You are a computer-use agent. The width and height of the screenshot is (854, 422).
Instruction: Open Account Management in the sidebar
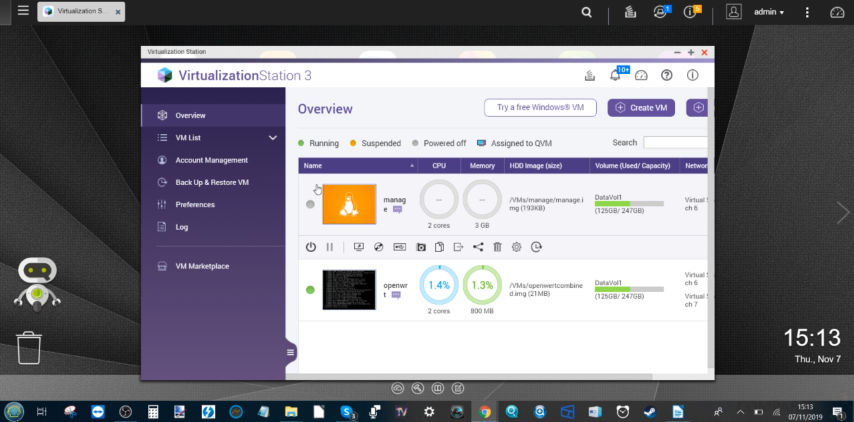[x=213, y=160]
